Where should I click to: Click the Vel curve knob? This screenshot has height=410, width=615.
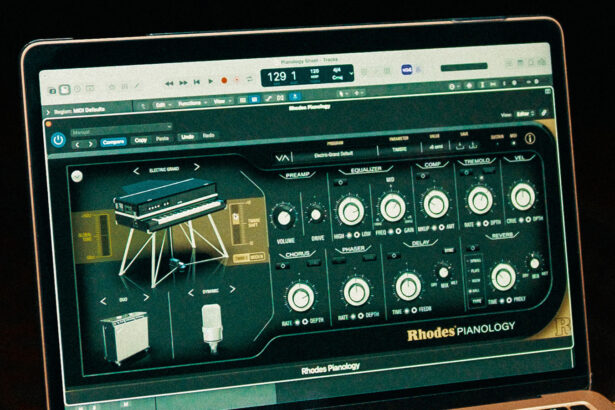pyautogui.click(x=523, y=197)
